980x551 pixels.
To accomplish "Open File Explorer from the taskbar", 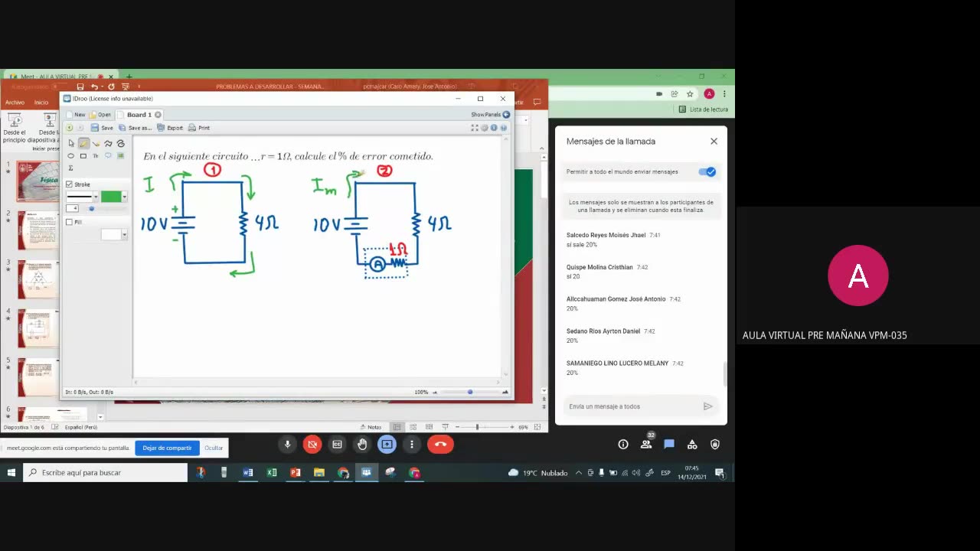I will tap(319, 472).
